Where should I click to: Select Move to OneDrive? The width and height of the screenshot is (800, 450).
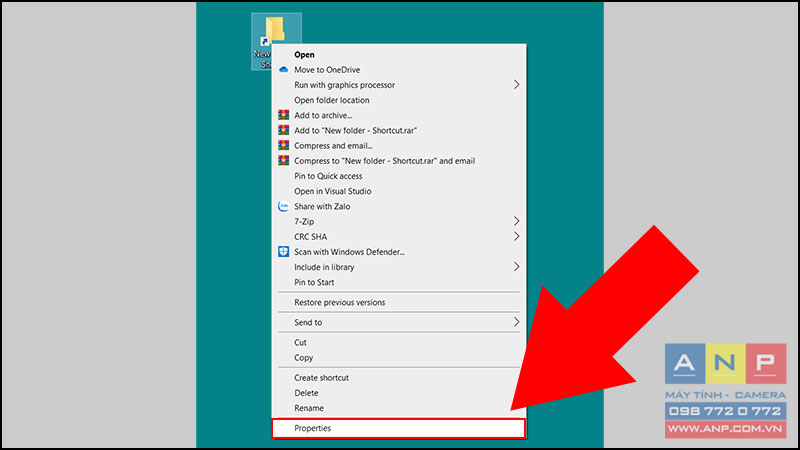pos(398,70)
